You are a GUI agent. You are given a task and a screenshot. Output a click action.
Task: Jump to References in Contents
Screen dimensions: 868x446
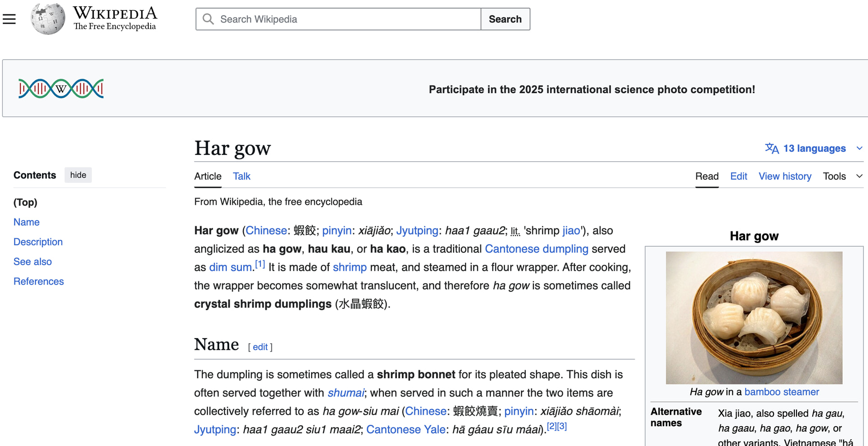[x=38, y=282]
